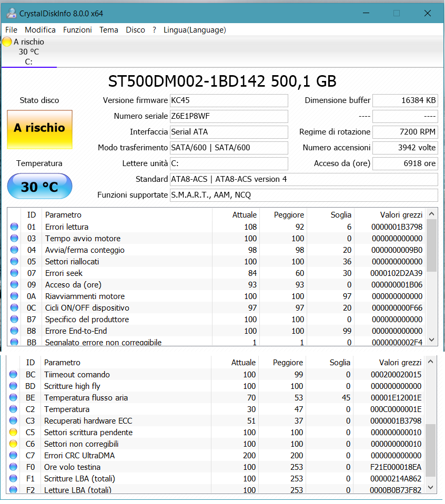Click the Regime di rotazione field 7200 RPM
The image size is (445, 504).
click(405, 132)
